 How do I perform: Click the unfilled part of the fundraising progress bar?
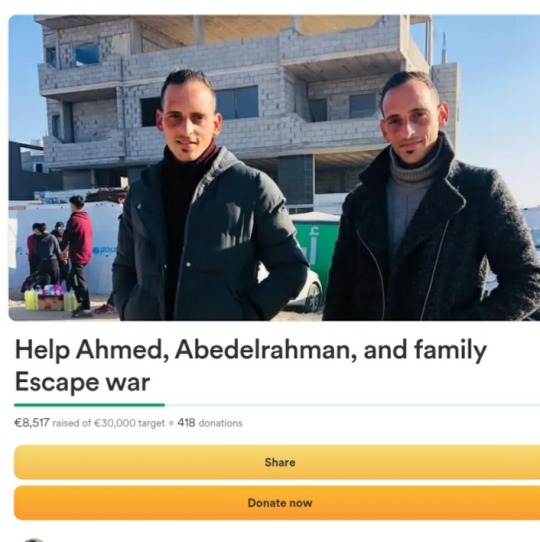[x=352, y=405]
